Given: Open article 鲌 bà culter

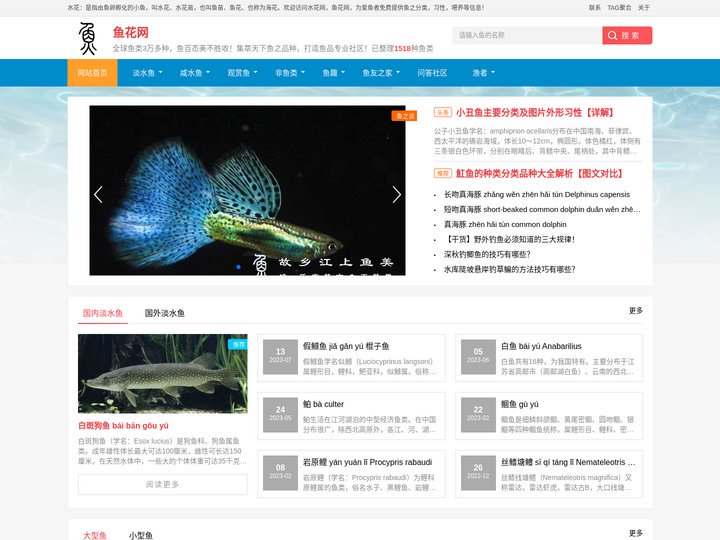Looking at the screenshot, I should (x=323, y=404).
